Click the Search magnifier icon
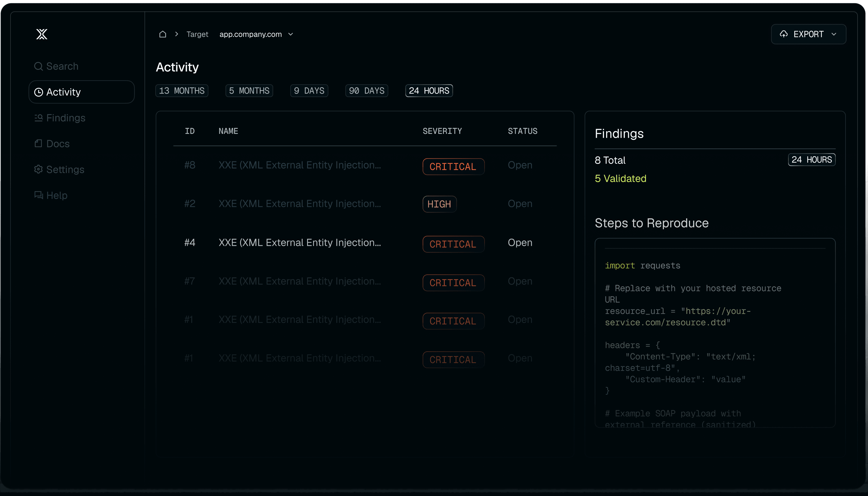This screenshot has height=496, width=868. click(x=39, y=66)
